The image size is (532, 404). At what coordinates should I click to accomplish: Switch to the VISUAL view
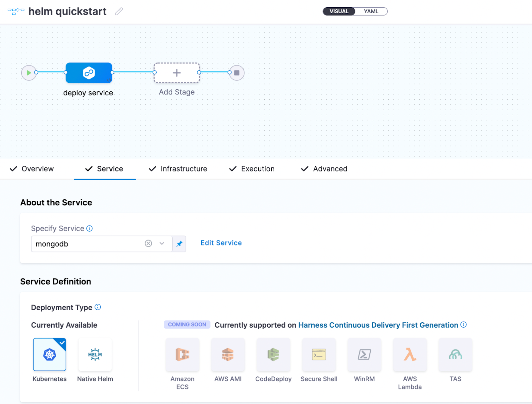point(339,11)
